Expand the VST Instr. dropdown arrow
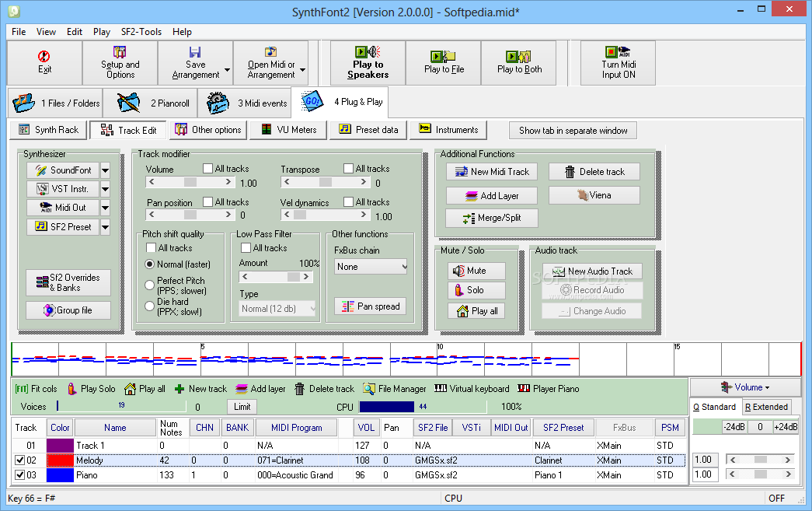This screenshot has height=511, width=812. tap(105, 189)
